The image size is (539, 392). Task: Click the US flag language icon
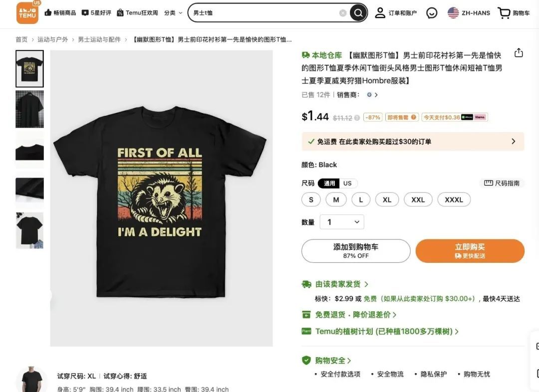pos(453,13)
